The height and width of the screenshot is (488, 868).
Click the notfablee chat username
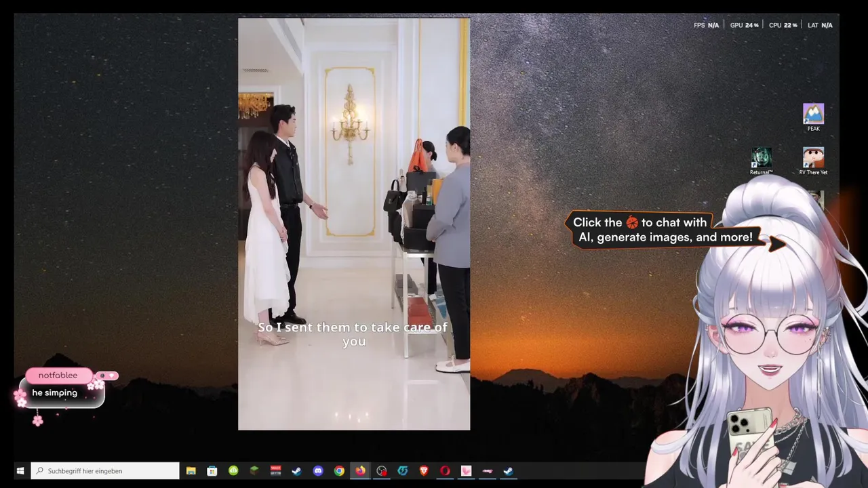58,375
